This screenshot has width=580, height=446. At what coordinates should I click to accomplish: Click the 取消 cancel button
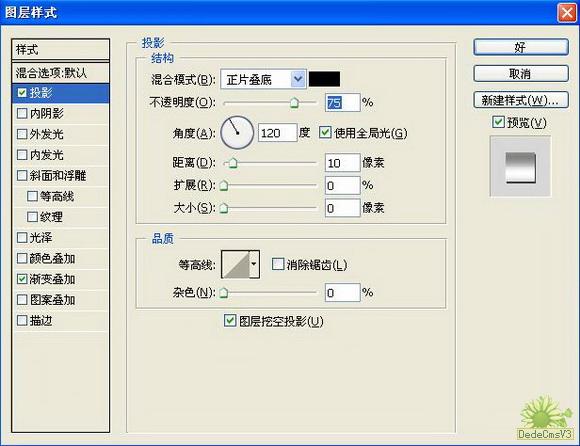click(x=521, y=74)
